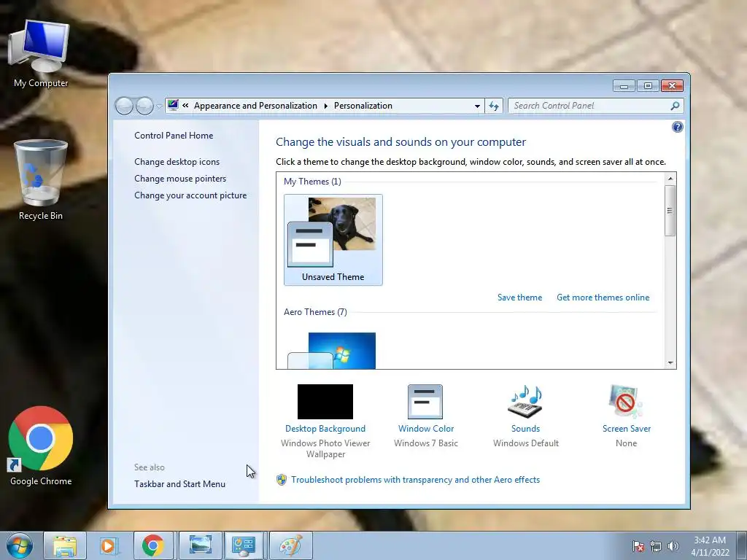The width and height of the screenshot is (747, 560).
Task: Click the Screen Saver label link
Action: (x=627, y=429)
